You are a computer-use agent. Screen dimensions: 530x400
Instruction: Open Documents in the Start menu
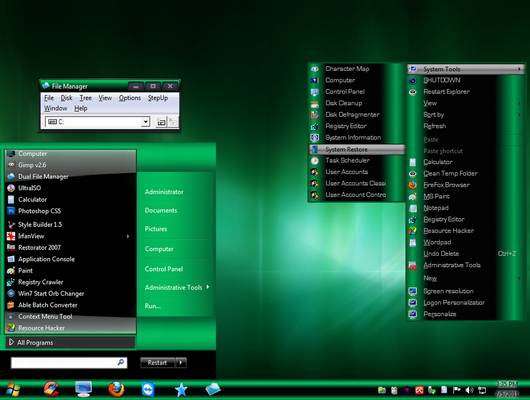(161, 210)
